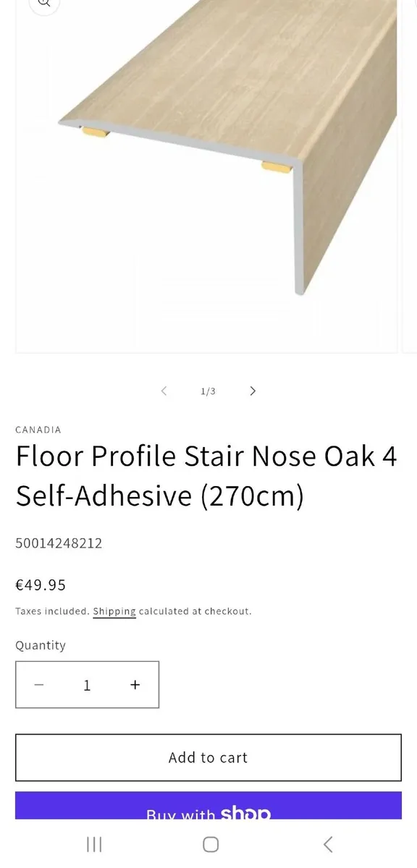417x868 pixels.
Task: Open the image zoom magnifier
Action: [x=44, y=4]
